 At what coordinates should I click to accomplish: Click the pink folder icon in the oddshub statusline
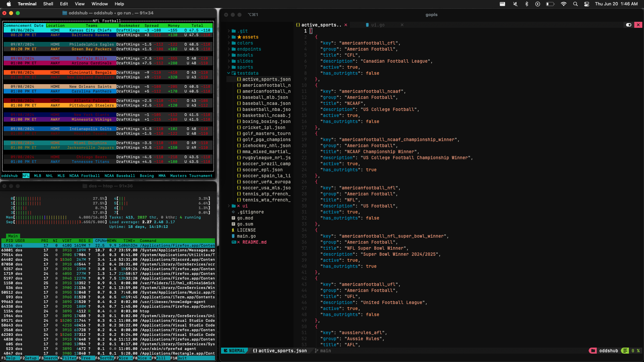coord(593,351)
